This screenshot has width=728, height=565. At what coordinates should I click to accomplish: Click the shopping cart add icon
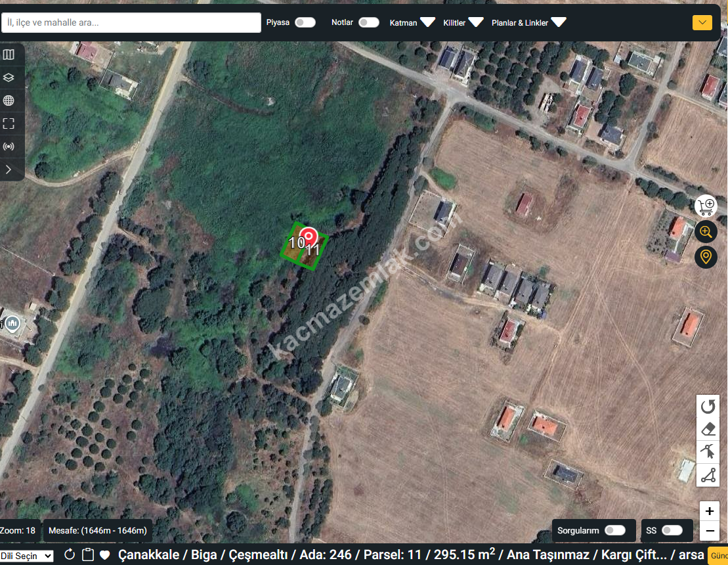(x=706, y=206)
